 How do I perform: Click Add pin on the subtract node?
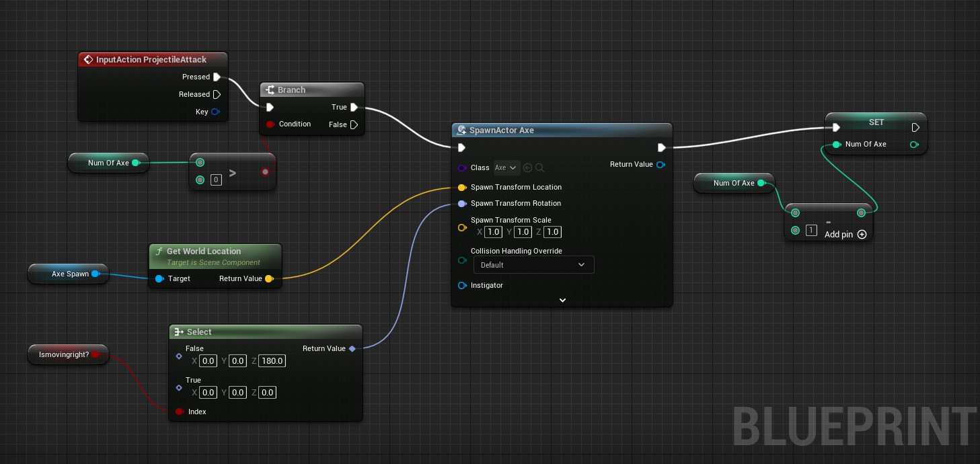pos(845,235)
